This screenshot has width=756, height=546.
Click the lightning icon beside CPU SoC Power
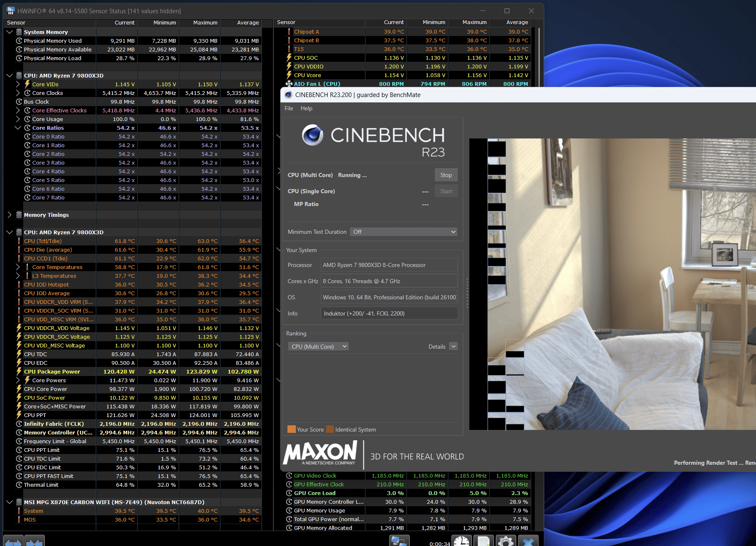[x=19, y=398]
